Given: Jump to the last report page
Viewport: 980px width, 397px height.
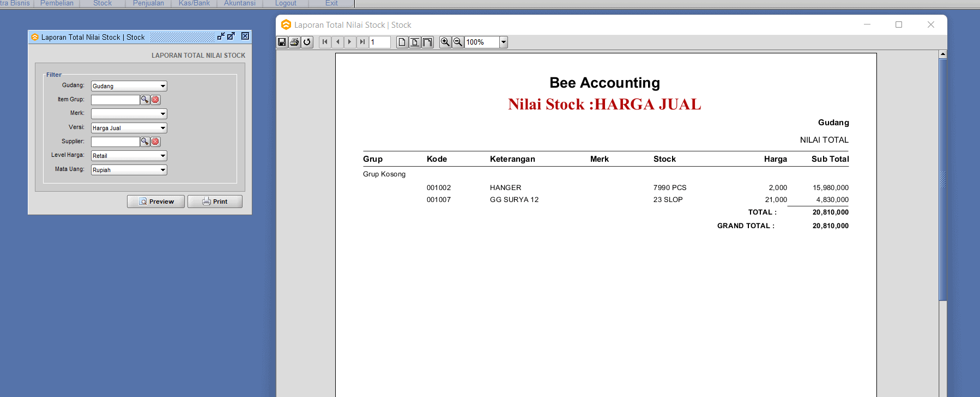Looking at the screenshot, I should [x=362, y=42].
